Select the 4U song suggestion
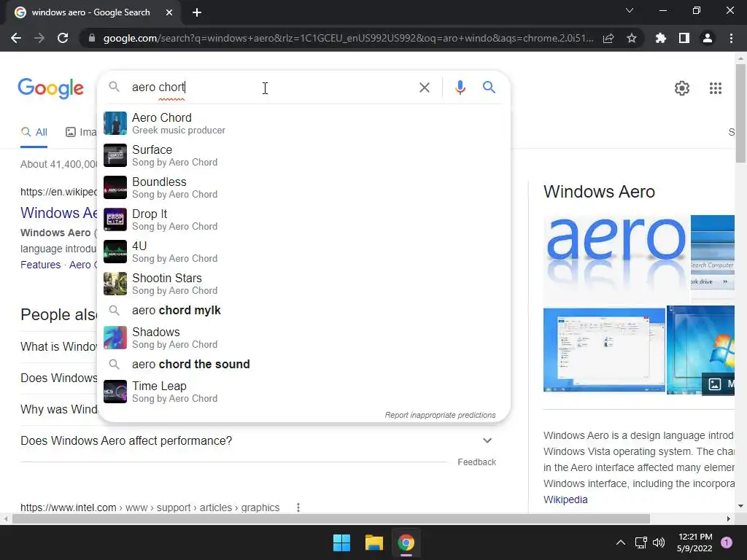The height and width of the screenshot is (560, 747). click(x=304, y=252)
